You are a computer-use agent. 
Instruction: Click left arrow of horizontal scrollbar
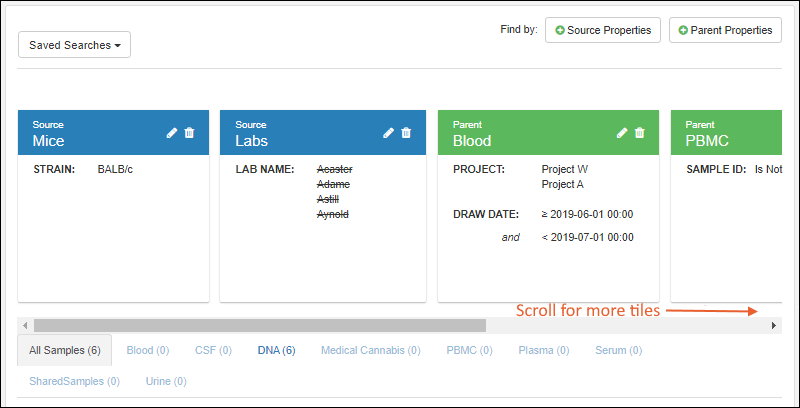pos(26,325)
